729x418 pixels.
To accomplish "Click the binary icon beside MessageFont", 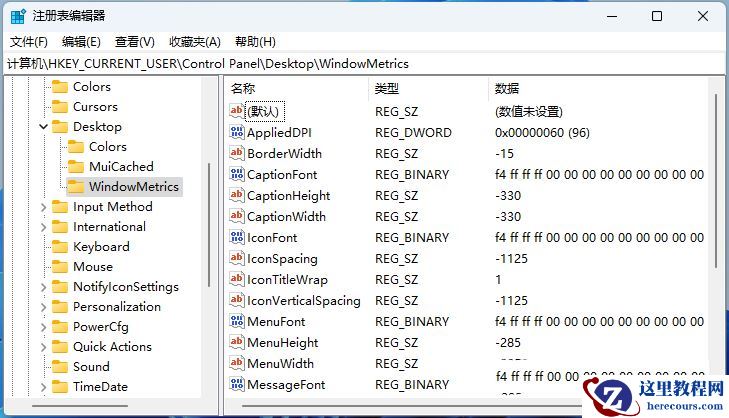I will click(x=236, y=384).
